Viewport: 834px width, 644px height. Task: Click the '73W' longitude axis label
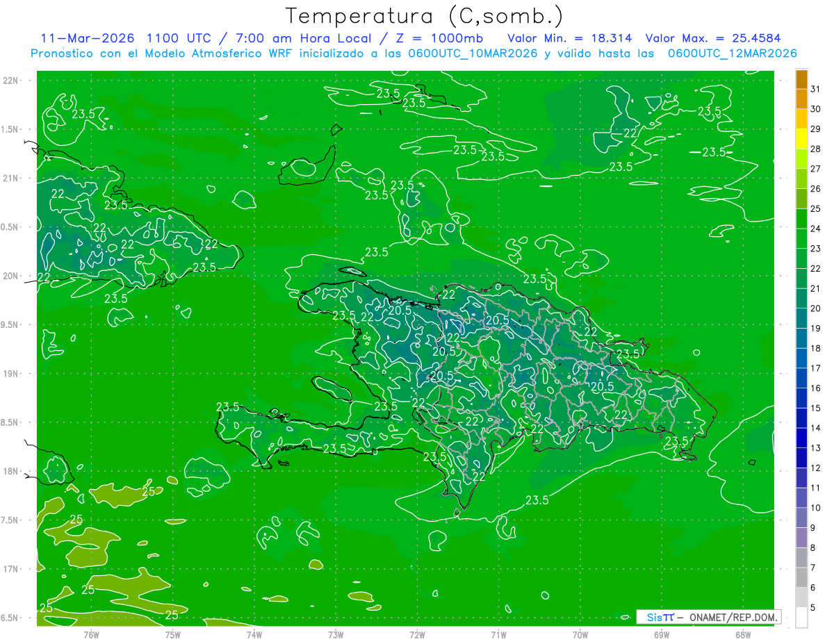(x=336, y=634)
